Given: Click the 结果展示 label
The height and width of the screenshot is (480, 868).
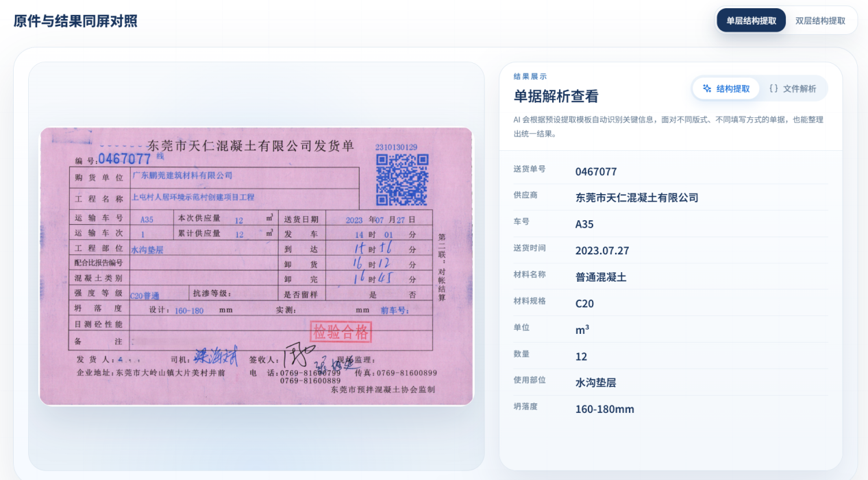Looking at the screenshot, I should [x=530, y=77].
